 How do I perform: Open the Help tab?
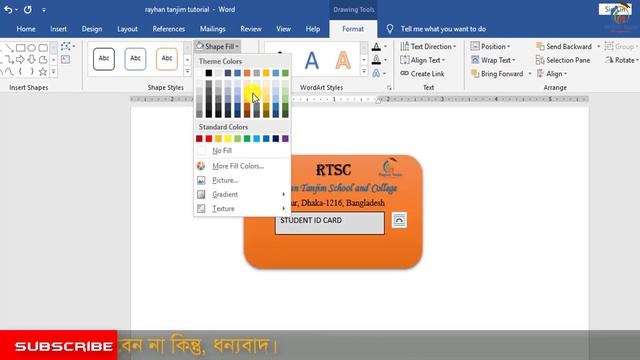click(313, 29)
